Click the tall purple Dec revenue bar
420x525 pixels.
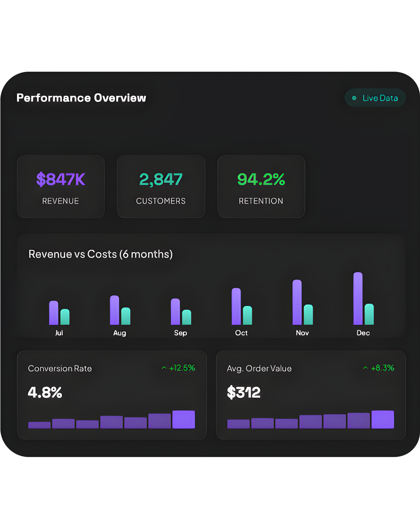coord(358,299)
